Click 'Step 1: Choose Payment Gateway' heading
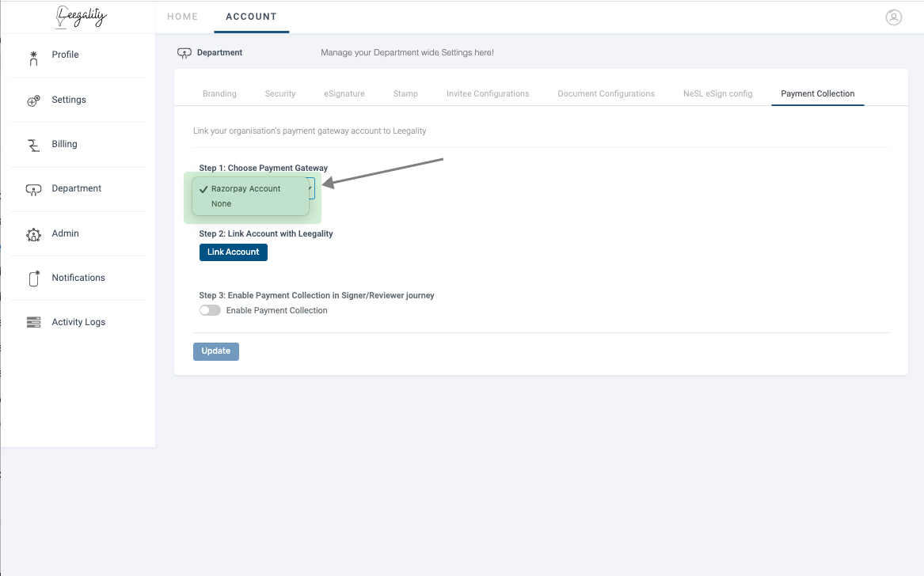The image size is (924, 576). tap(264, 168)
